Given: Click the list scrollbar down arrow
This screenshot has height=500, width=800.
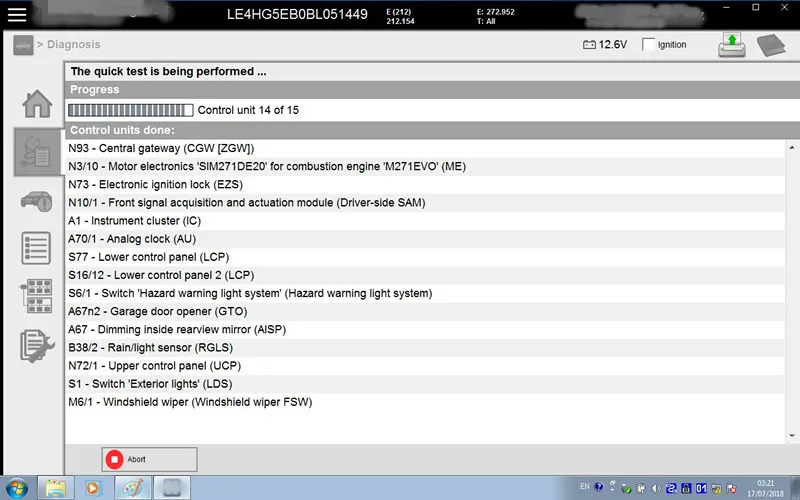Looking at the screenshot, I should click(x=792, y=436).
